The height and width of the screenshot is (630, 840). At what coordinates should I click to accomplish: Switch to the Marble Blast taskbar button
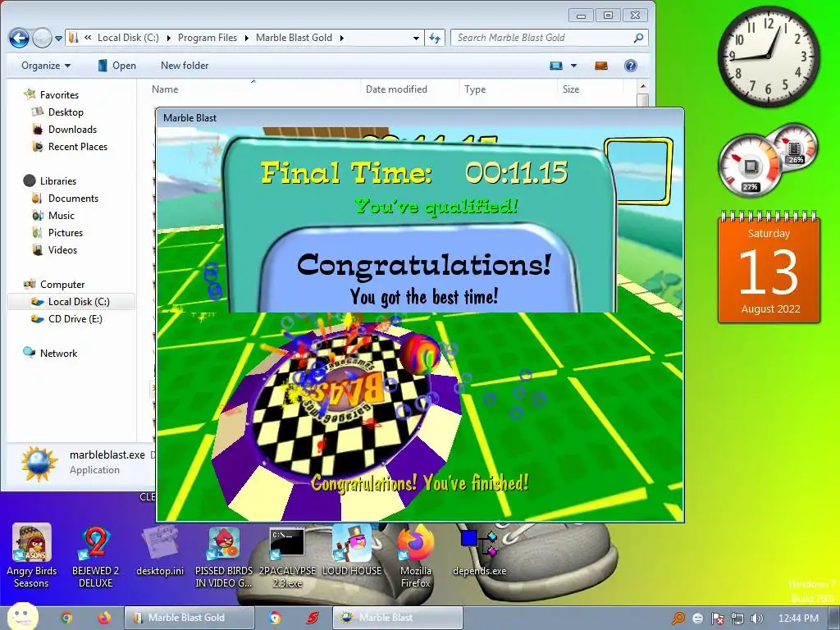398,618
